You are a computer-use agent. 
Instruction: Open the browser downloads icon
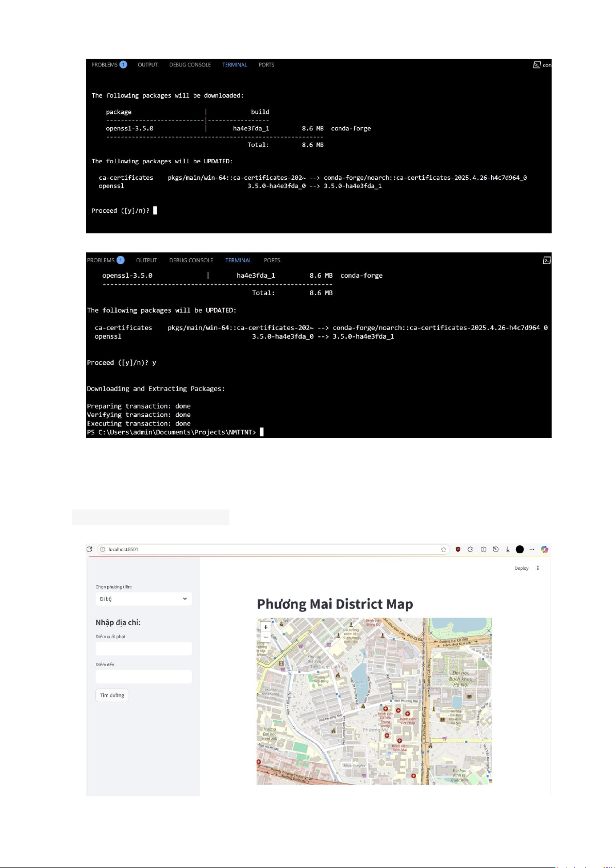[x=508, y=550]
